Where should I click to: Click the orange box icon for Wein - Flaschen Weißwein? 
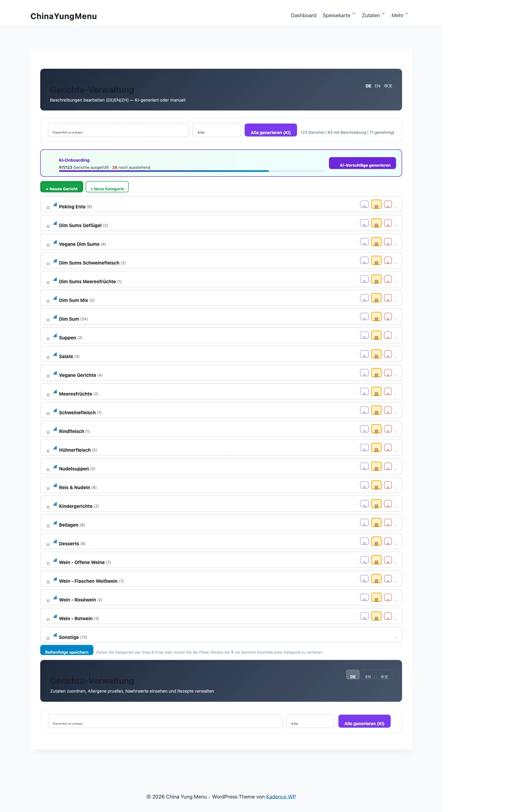376,579
